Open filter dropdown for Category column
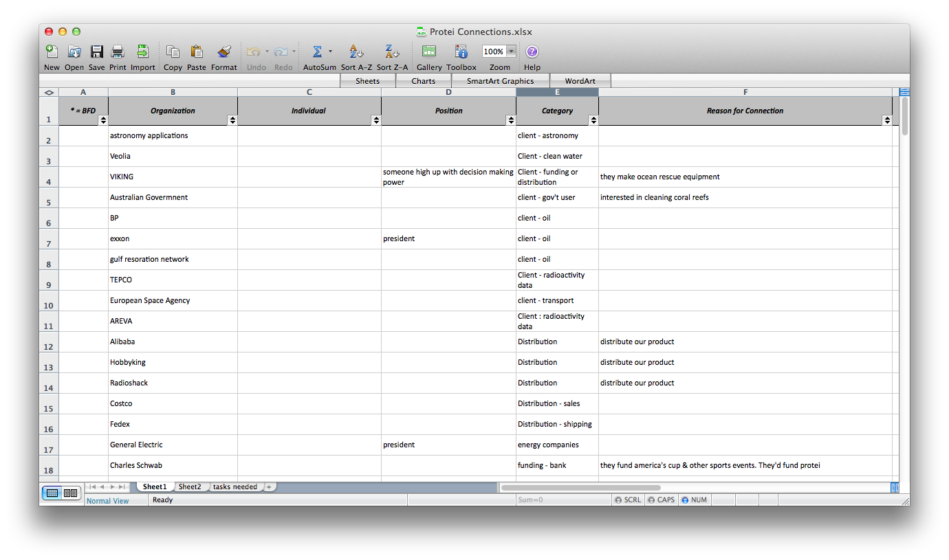This screenshot has height=560, width=949. click(593, 120)
